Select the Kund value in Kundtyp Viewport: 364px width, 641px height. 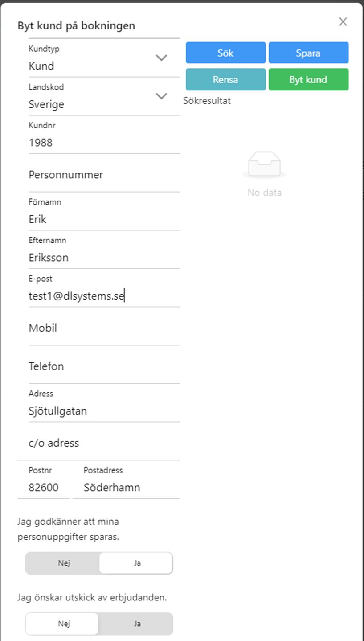pyautogui.click(x=41, y=66)
